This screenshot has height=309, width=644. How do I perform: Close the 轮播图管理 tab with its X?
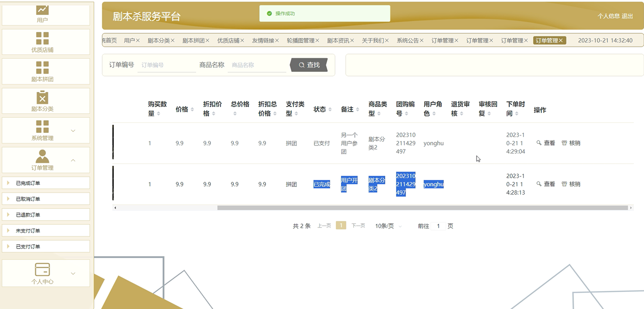[317, 41]
